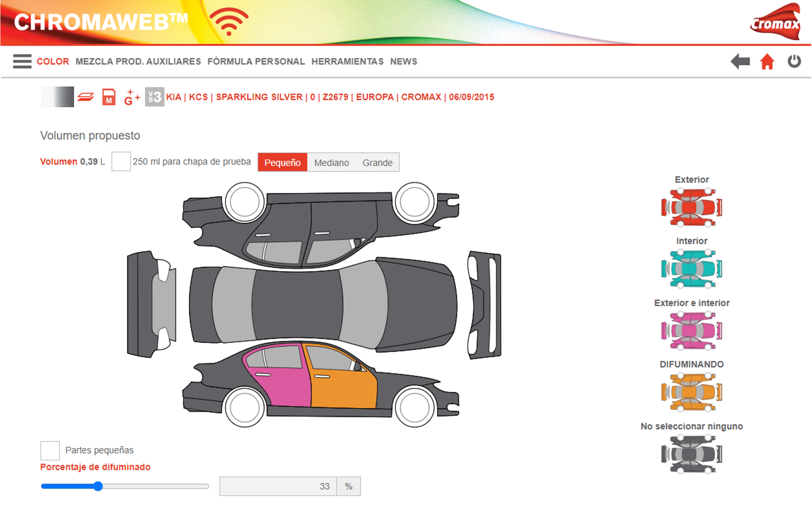Screen dimensions: 812x510
Task: Click the Cromax logo
Action: click(775, 22)
